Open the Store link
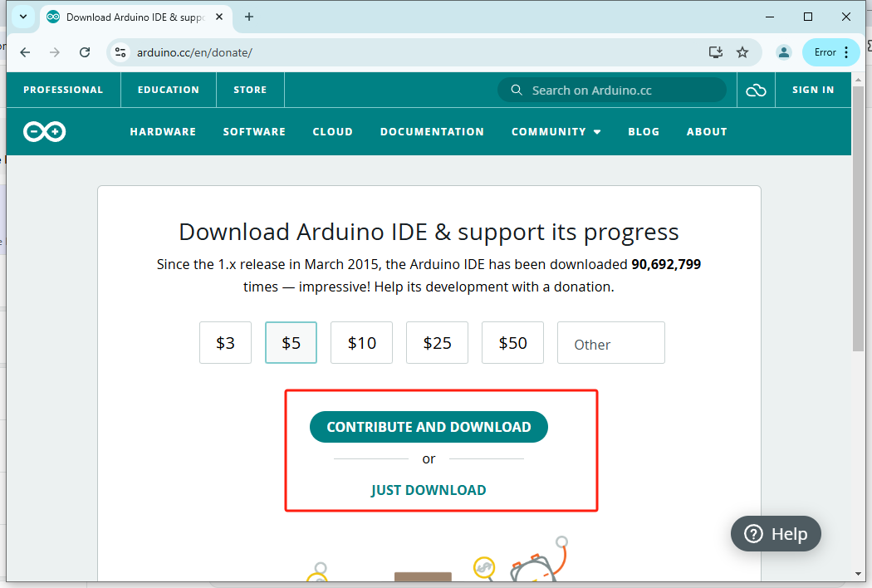This screenshot has width=872, height=588. pos(250,91)
